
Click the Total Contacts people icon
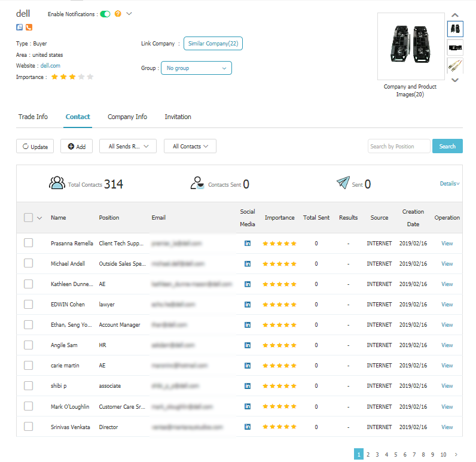pyautogui.click(x=57, y=183)
